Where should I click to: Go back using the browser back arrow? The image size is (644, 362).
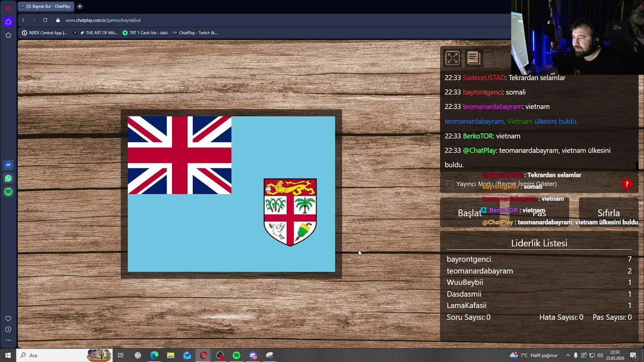click(x=23, y=20)
